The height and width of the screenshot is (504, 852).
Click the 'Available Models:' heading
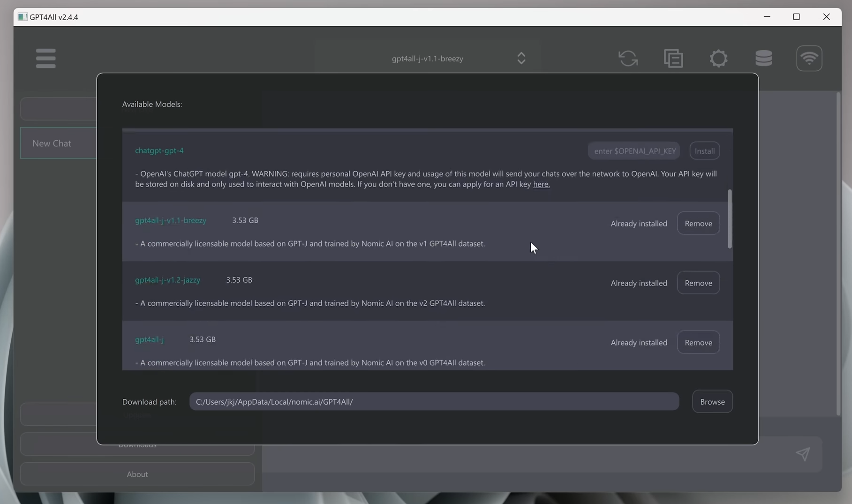tap(152, 104)
